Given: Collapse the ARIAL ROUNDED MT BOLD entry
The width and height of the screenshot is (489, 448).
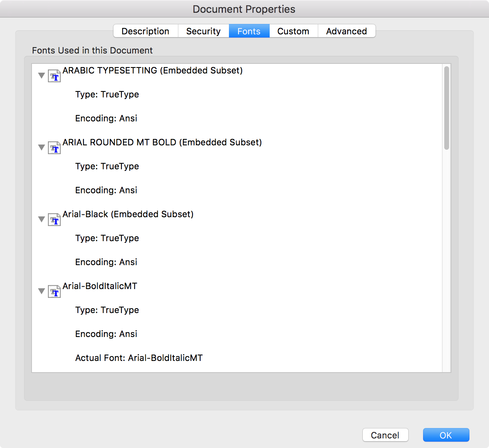Looking at the screenshot, I should [42, 147].
